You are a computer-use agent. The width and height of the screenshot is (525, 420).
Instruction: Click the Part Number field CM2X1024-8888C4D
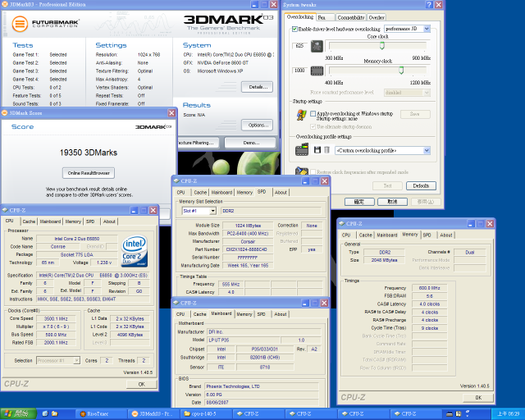pos(247,249)
